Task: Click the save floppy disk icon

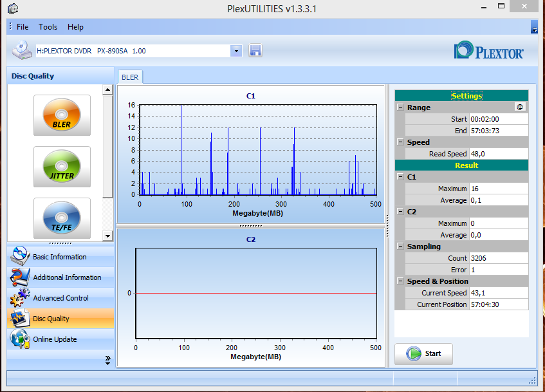Action: tap(255, 51)
